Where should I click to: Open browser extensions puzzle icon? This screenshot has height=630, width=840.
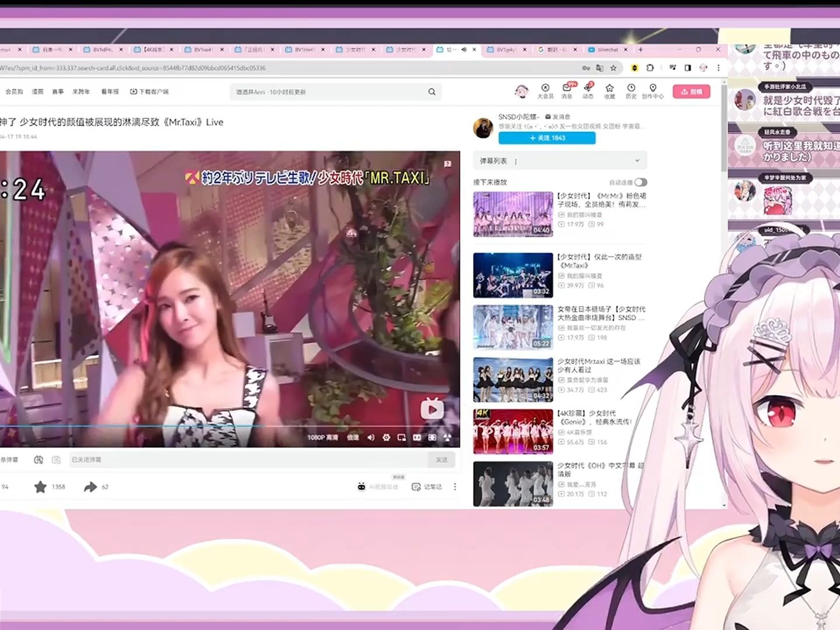point(650,68)
